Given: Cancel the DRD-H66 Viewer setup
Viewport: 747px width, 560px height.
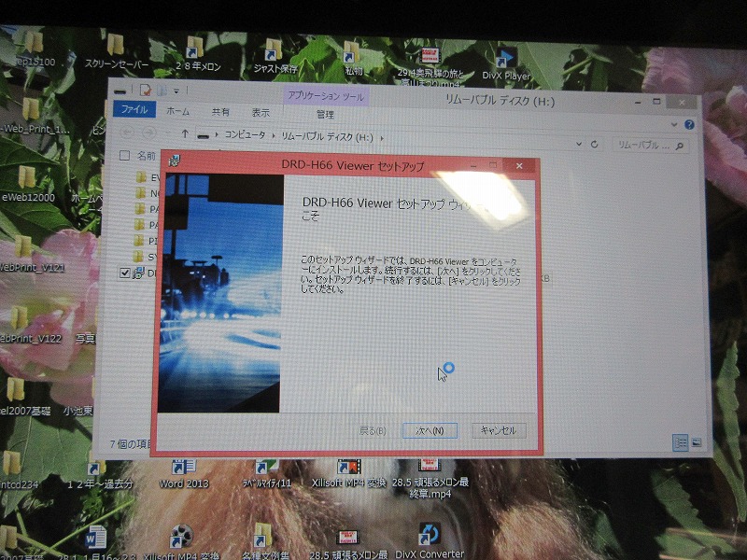Looking at the screenshot, I should 499,430.
